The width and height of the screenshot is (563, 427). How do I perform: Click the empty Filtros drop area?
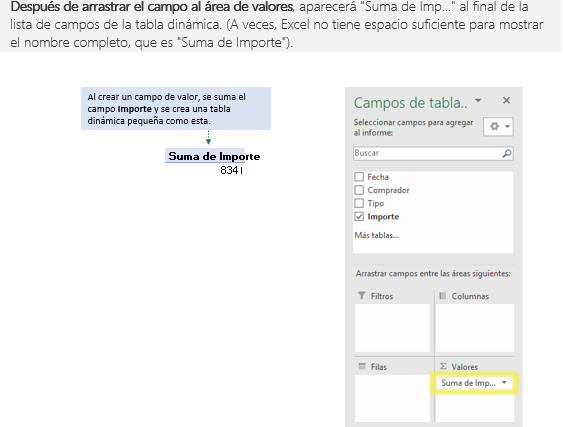[392, 328]
